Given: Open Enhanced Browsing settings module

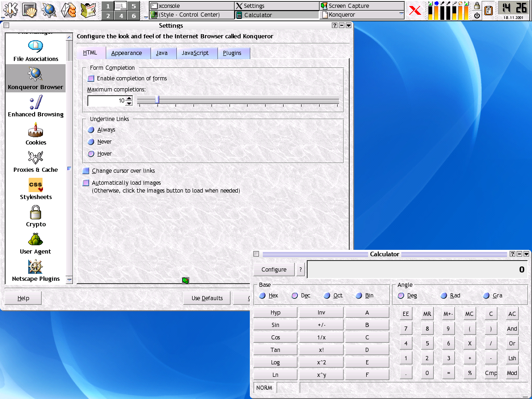Looking at the screenshot, I should pyautogui.click(x=36, y=106).
